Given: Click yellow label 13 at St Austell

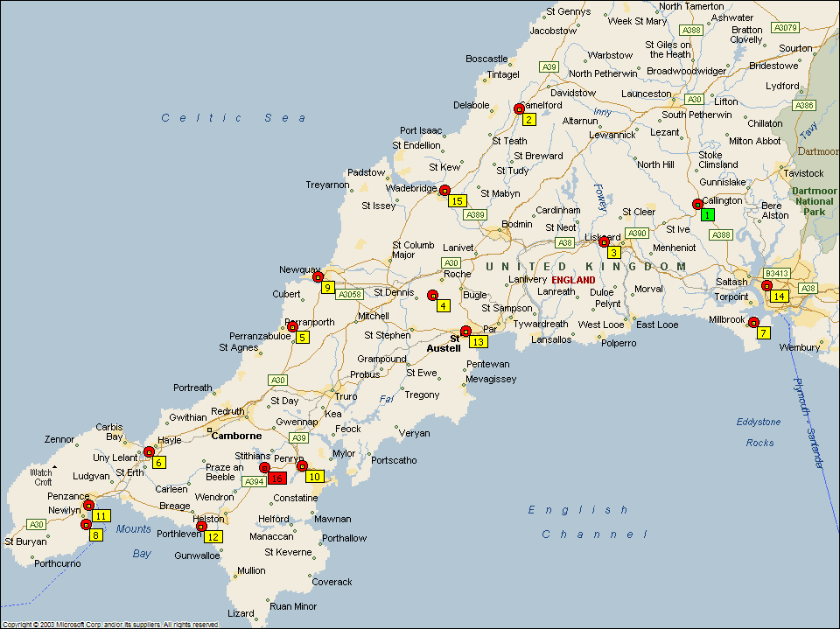Looking at the screenshot, I should 478,341.
